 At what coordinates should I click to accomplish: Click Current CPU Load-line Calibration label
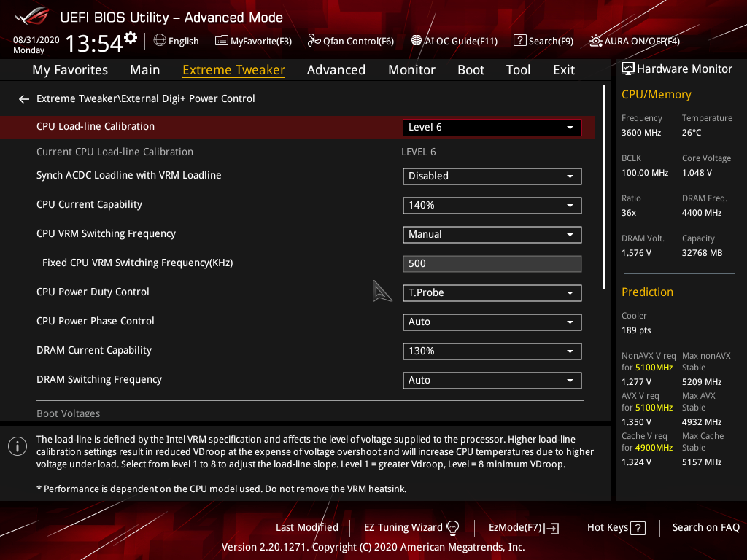(115, 152)
